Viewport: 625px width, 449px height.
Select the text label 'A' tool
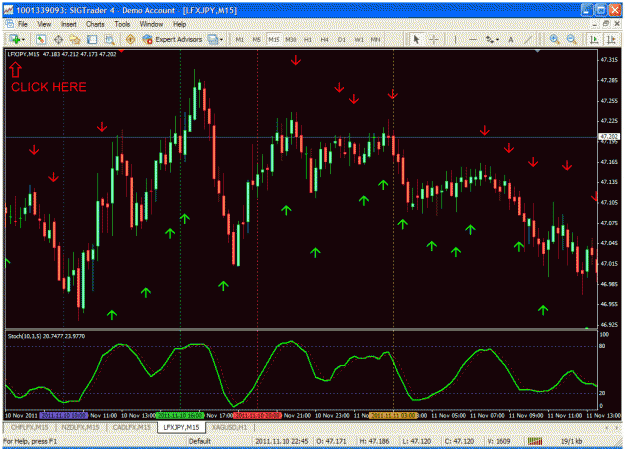coord(511,39)
